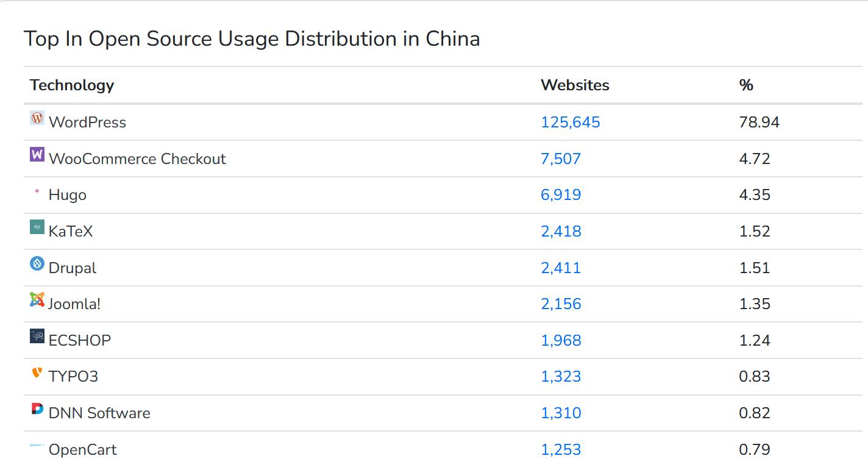Click the 4.35 percentage value
The height and width of the screenshot is (467, 868).
pyautogui.click(x=755, y=194)
